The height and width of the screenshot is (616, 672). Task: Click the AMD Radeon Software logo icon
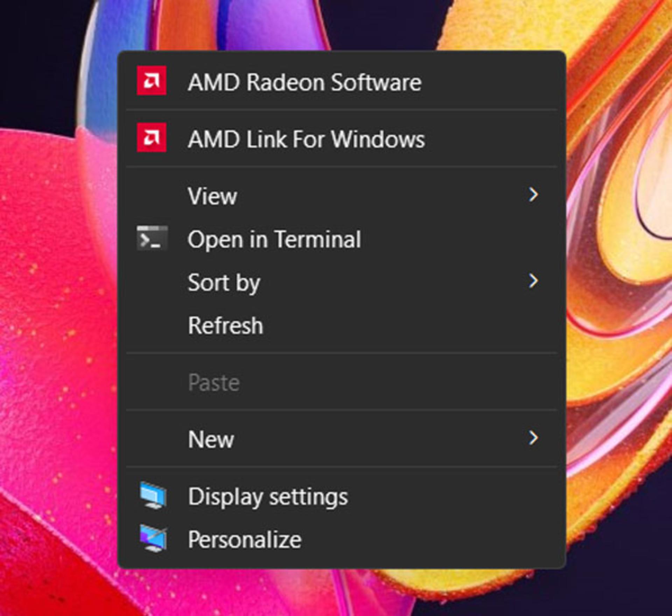(x=152, y=81)
